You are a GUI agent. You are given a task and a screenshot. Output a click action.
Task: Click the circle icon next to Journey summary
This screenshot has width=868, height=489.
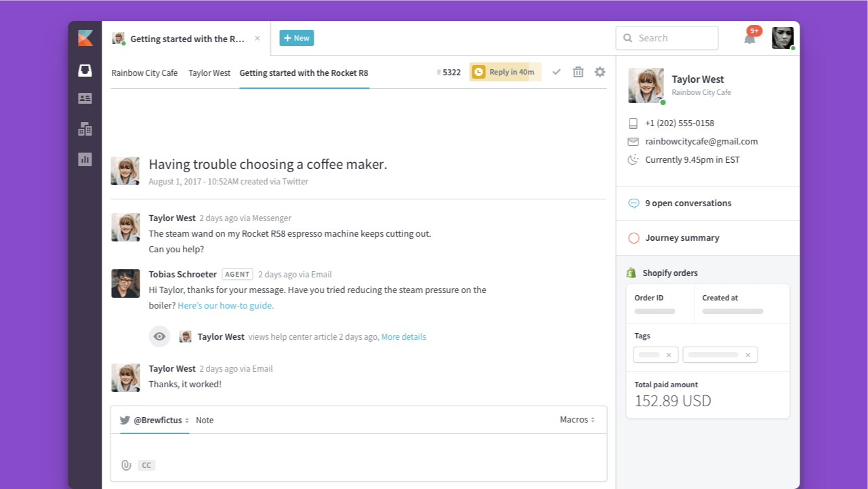[x=634, y=238]
